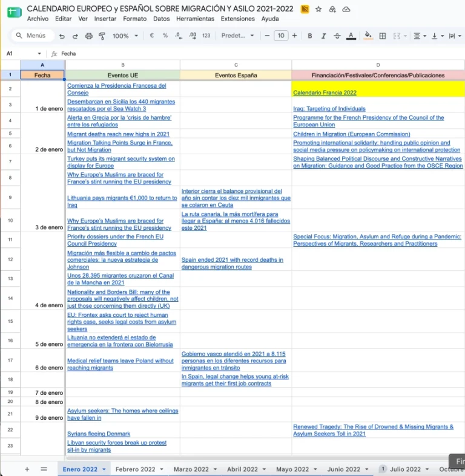Open the font family dropdown
The width and height of the screenshot is (465, 476).
237,36
